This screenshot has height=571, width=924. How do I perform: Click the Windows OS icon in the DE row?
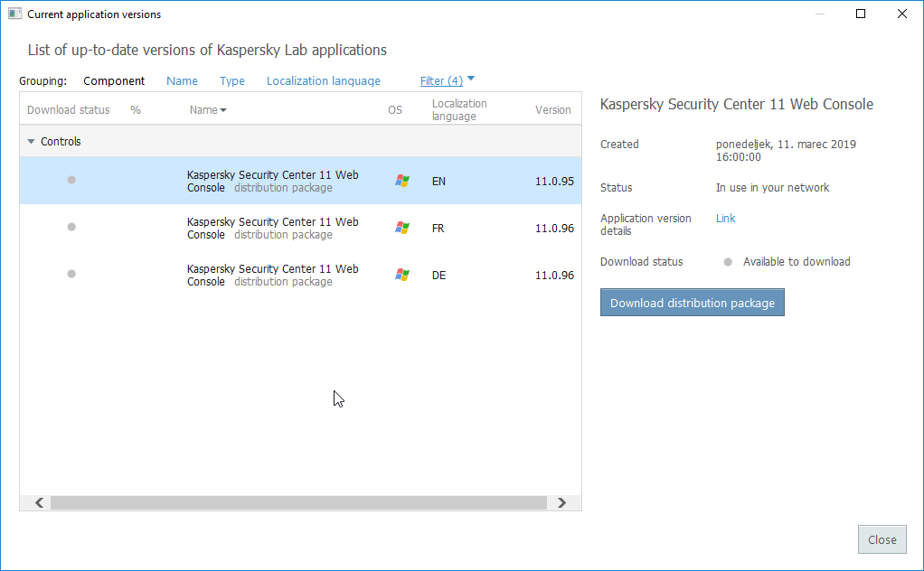[x=402, y=275]
